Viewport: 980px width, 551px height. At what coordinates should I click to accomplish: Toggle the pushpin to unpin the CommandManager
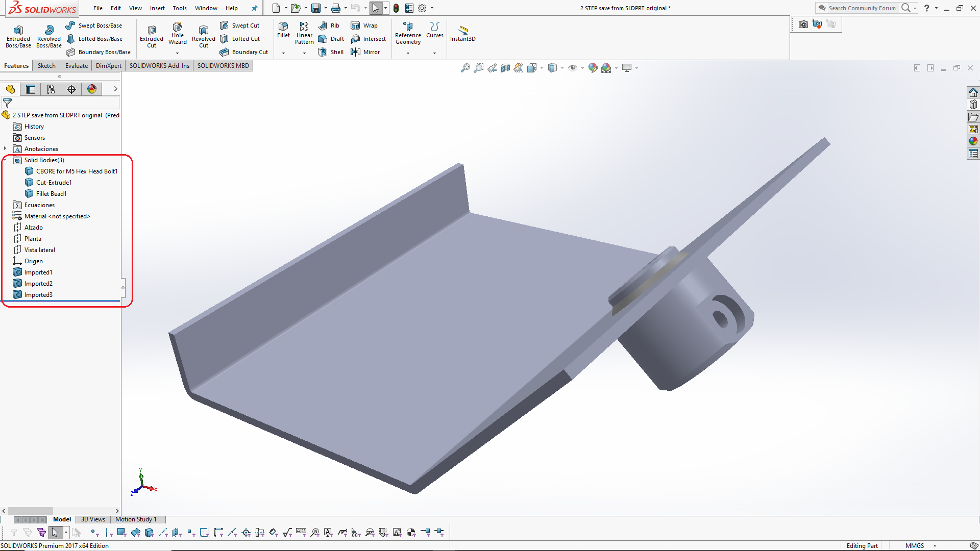click(255, 8)
